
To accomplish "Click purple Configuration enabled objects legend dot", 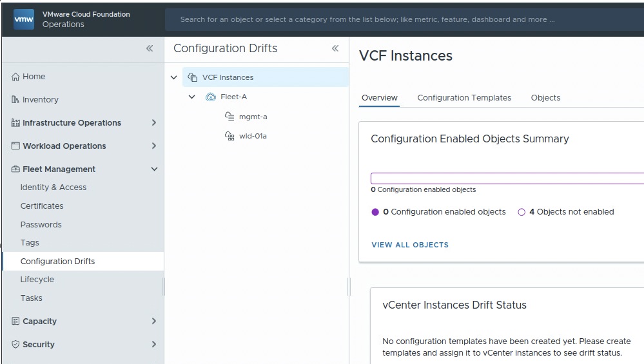I will (x=375, y=212).
